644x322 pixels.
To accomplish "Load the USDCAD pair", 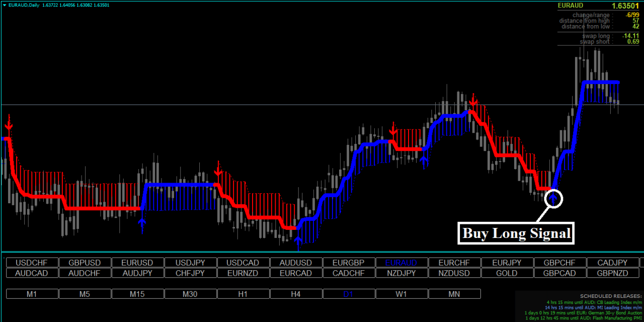I will point(243,263).
